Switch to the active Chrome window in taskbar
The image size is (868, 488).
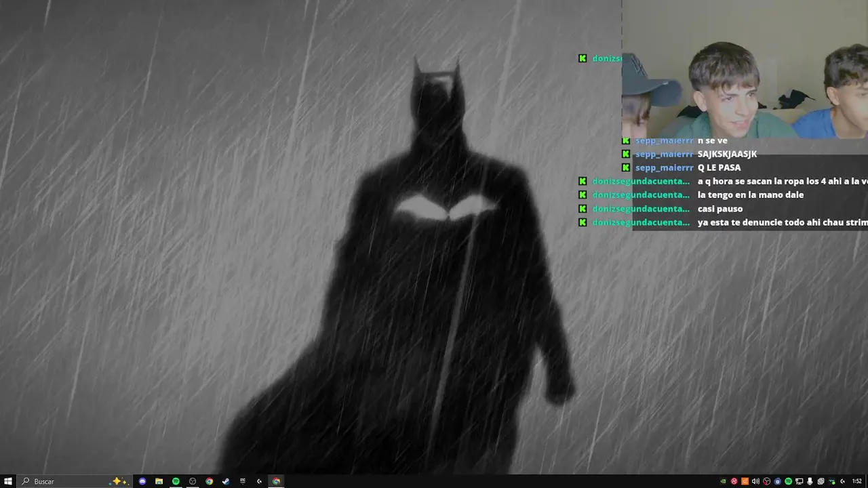click(x=276, y=481)
